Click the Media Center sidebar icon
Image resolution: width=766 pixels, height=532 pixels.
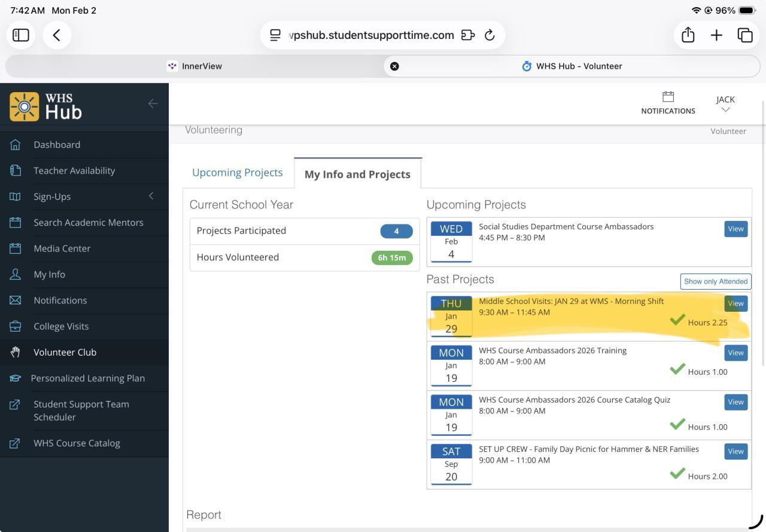(x=16, y=248)
